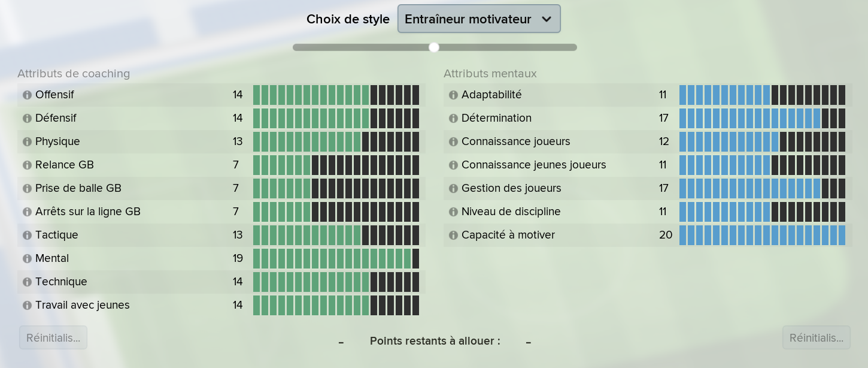This screenshot has height=368, width=868.
Task: Click info icon next to Offensif
Action: 27,95
